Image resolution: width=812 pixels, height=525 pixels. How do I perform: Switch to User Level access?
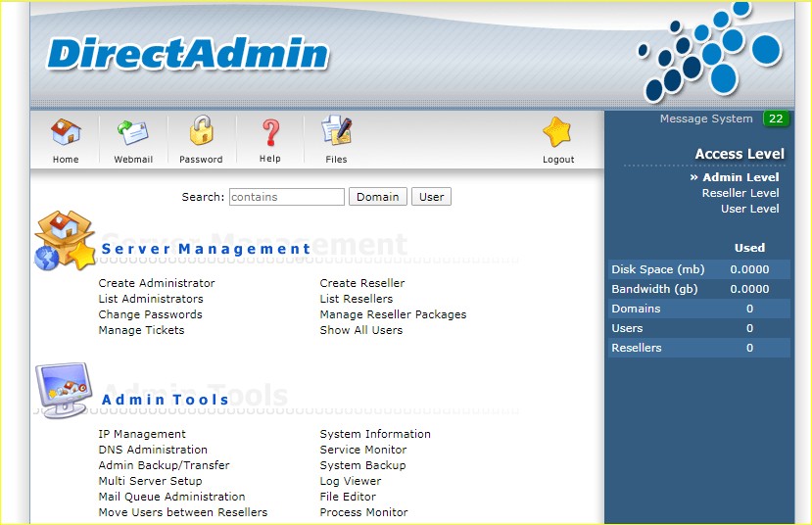point(749,209)
